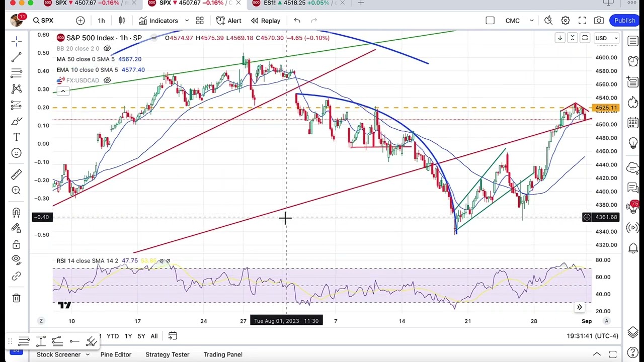
Task: Open the CMC layout name
Action: click(x=513, y=21)
